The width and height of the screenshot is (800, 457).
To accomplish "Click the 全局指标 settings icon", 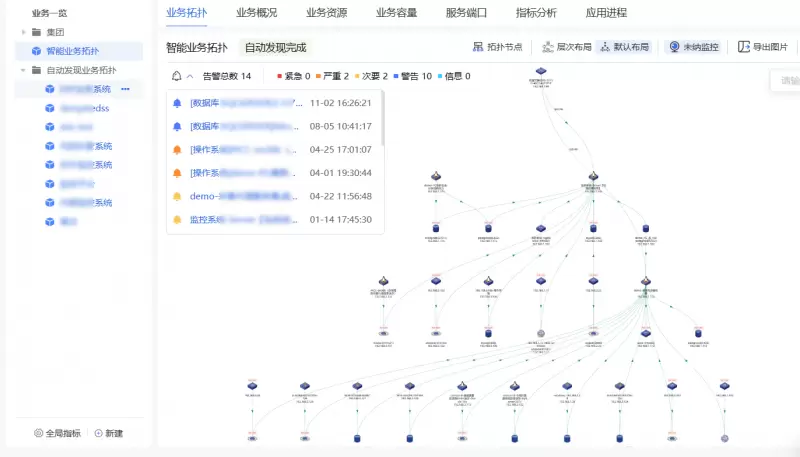I will pos(39,433).
